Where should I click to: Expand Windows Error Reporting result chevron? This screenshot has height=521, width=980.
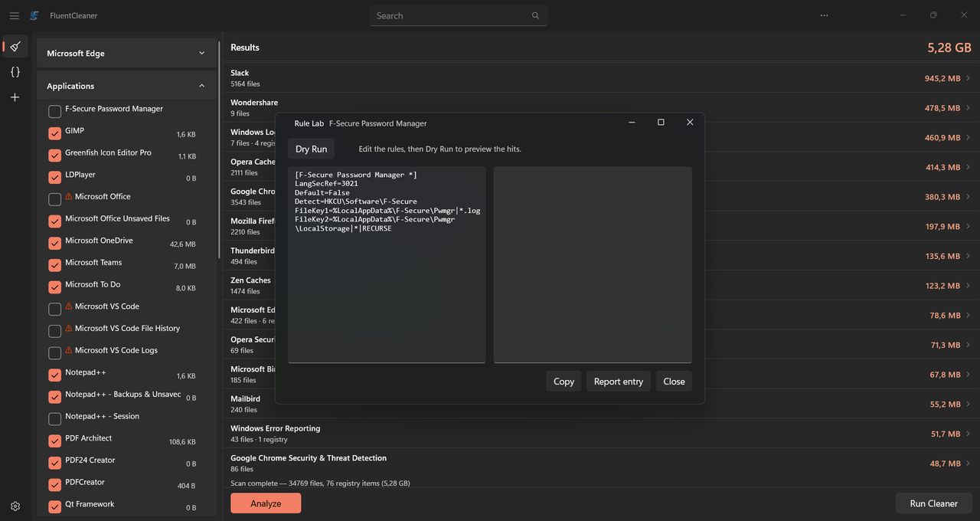pyautogui.click(x=969, y=434)
